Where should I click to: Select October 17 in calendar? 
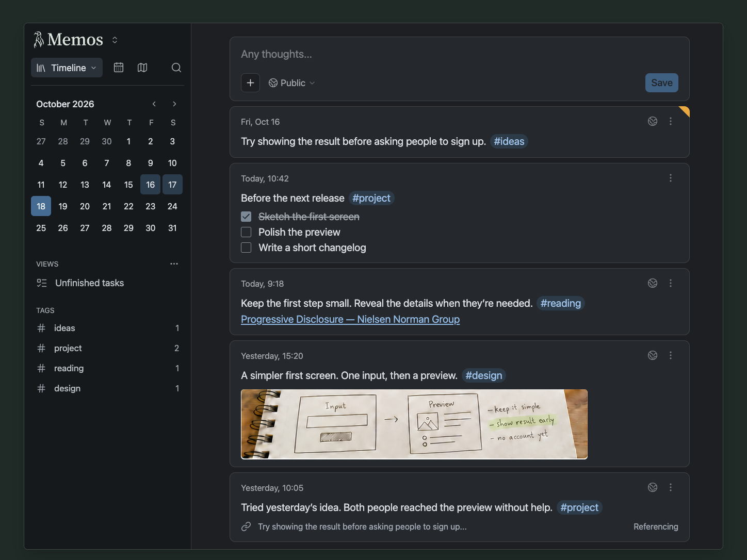172,185
